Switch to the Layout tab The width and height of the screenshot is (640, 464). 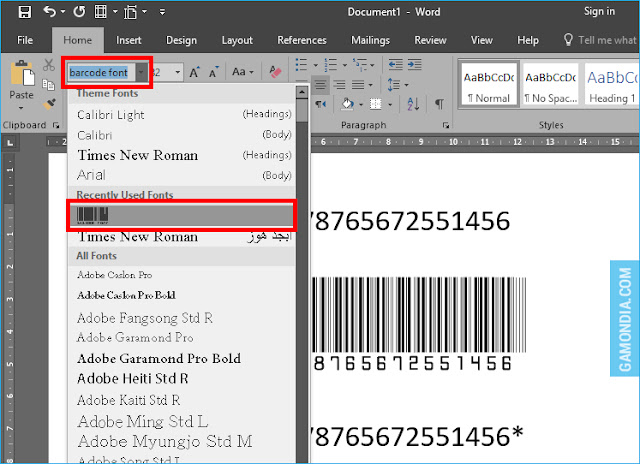click(237, 40)
